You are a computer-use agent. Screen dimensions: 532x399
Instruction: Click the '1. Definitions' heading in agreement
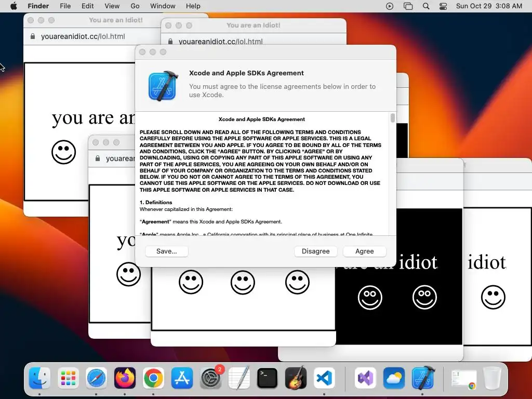coord(156,202)
